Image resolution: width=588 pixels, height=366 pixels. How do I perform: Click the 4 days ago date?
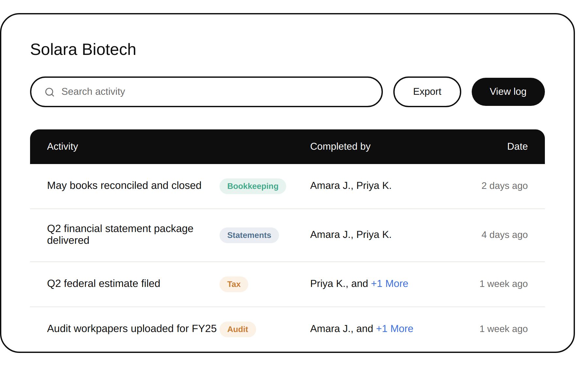504,235
